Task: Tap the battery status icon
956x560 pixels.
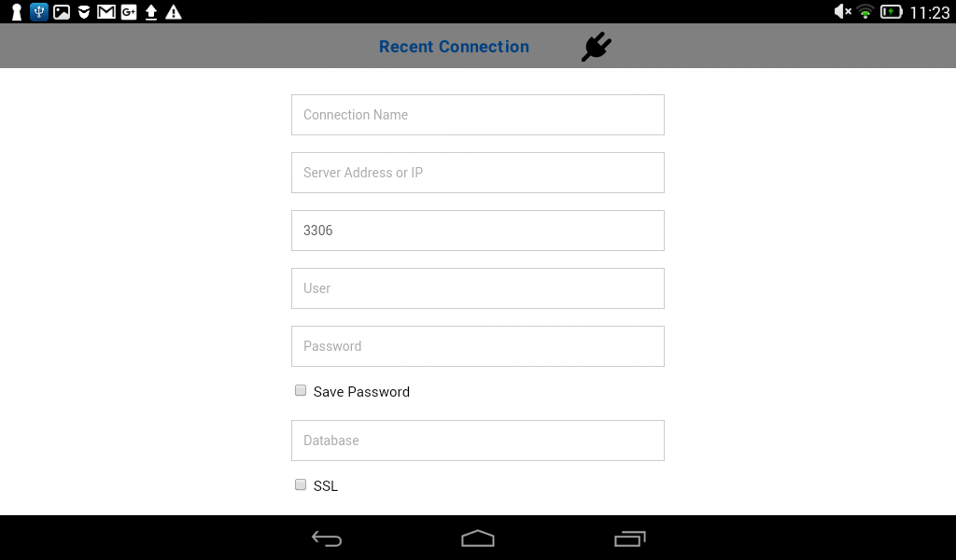Action: (x=891, y=11)
